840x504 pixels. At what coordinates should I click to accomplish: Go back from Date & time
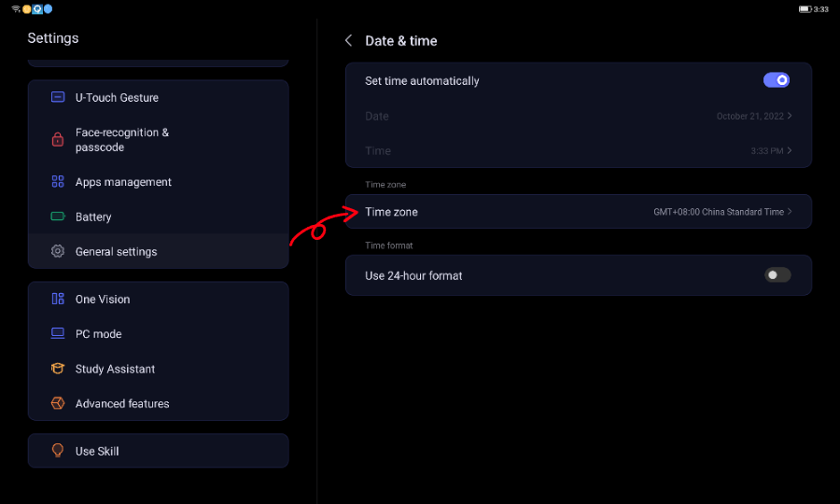[x=348, y=40]
